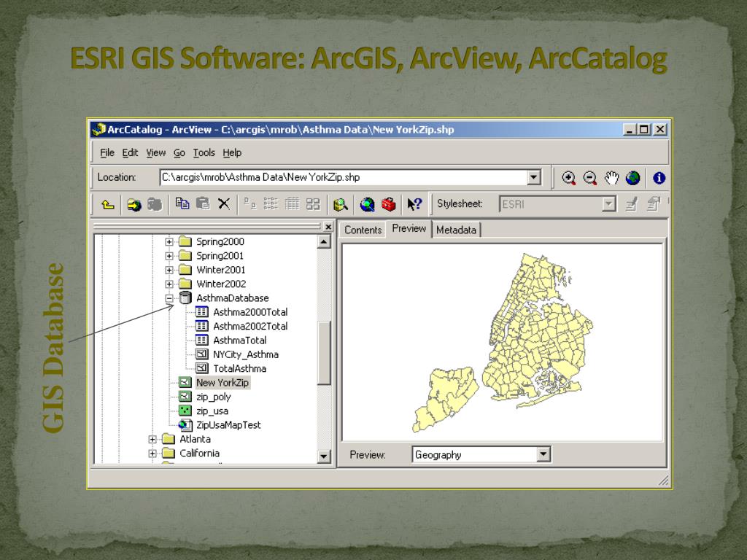
Task: Click the Delete (X) toolbar icon
Action: coord(224,204)
